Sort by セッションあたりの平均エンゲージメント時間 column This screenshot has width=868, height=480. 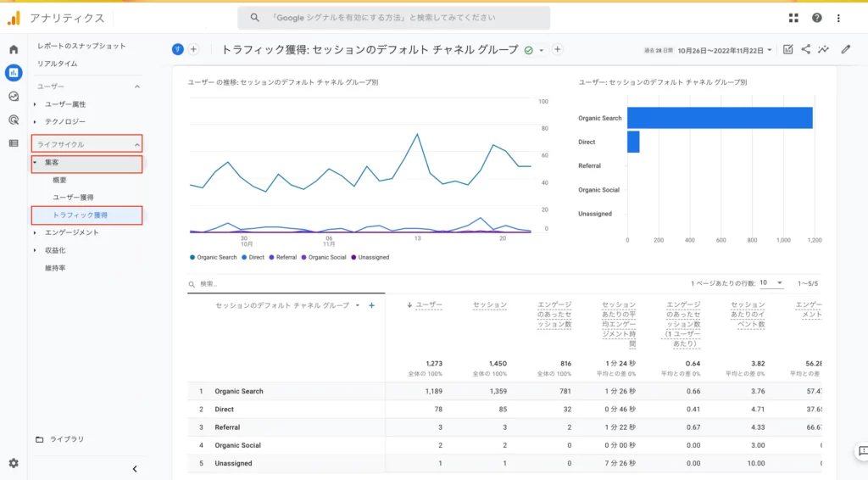coord(619,325)
